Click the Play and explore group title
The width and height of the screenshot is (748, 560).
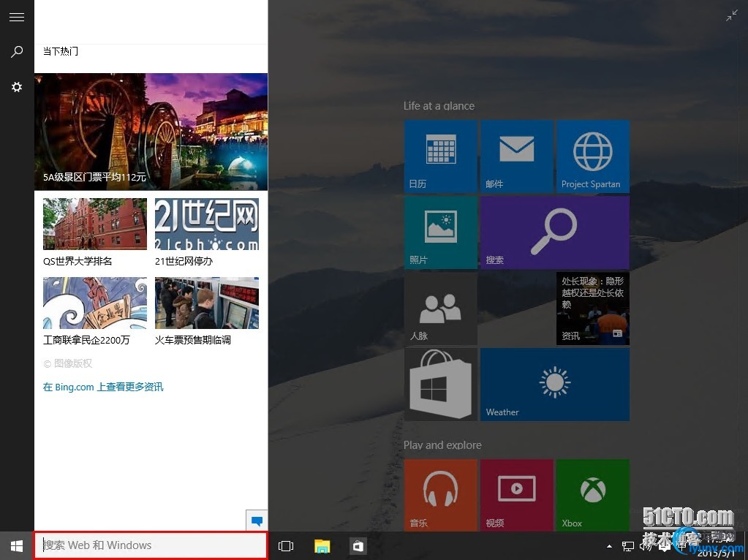pyautogui.click(x=442, y=445)
